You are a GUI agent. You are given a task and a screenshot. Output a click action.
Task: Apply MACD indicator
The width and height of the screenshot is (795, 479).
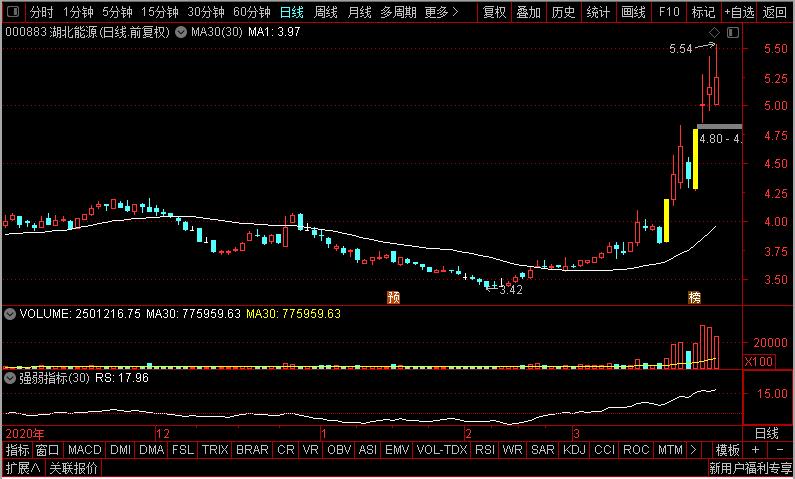point(85,450)
